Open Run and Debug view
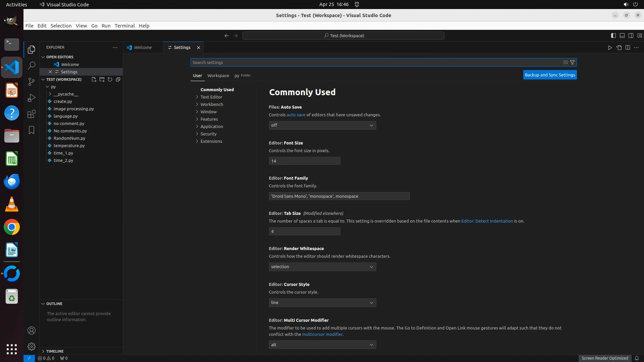Image resolution: width=644 pixels, height=362 pixels. coord(32,98)
